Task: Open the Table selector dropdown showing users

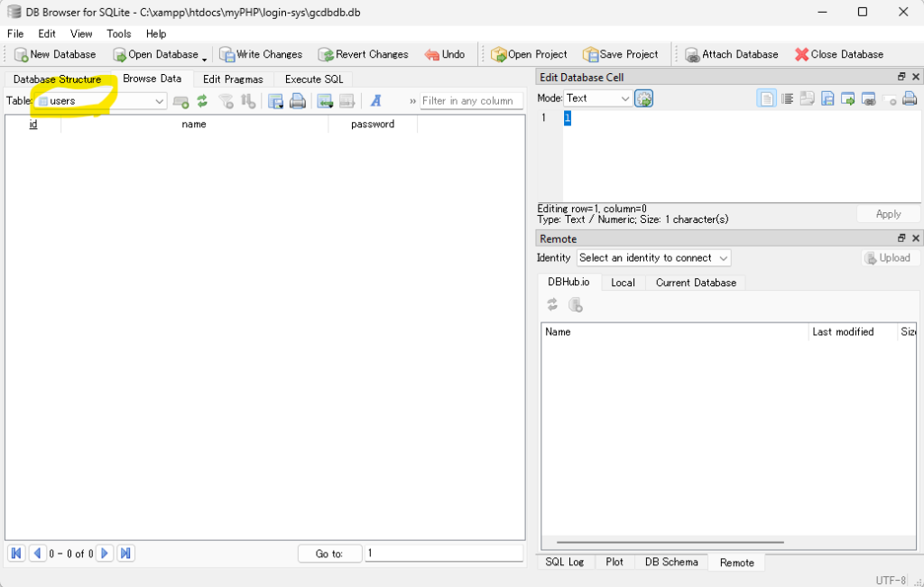Action: (99, 101)
